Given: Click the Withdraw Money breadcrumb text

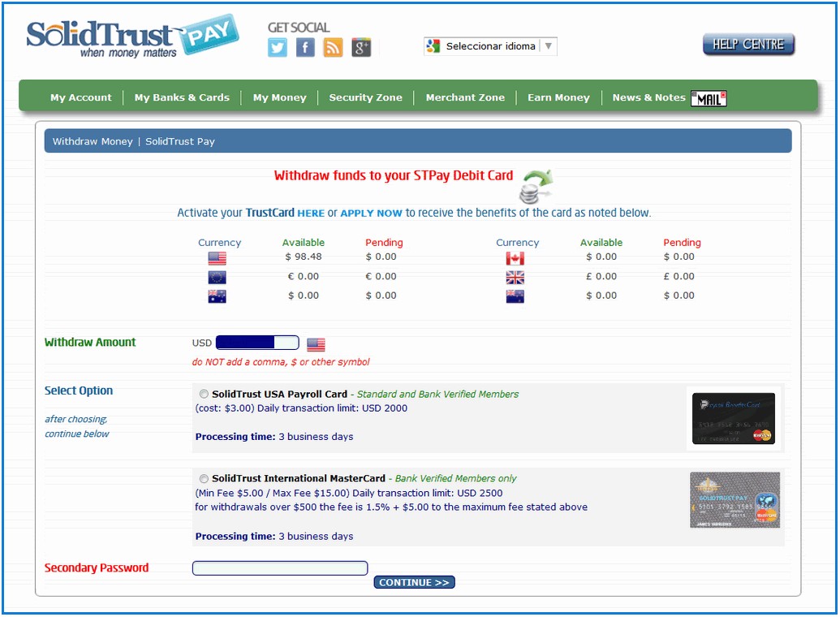Looking at the screenshot, I should [x=93, y=141].
